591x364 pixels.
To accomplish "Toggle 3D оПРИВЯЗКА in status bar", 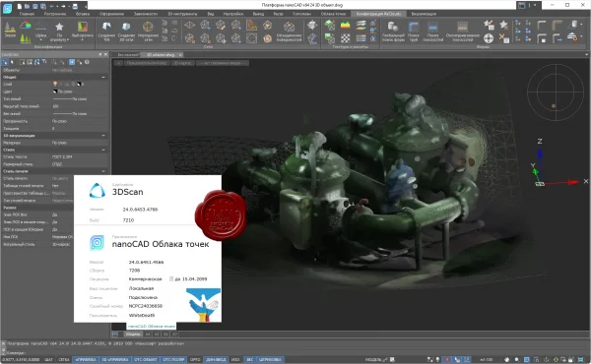I will [x=115, y=359].
